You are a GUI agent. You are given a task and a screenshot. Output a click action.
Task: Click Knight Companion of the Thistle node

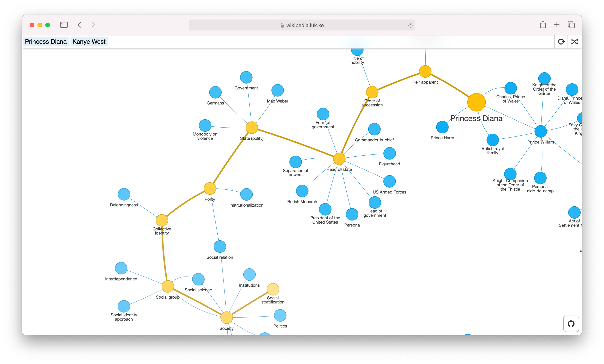(510, 174)
